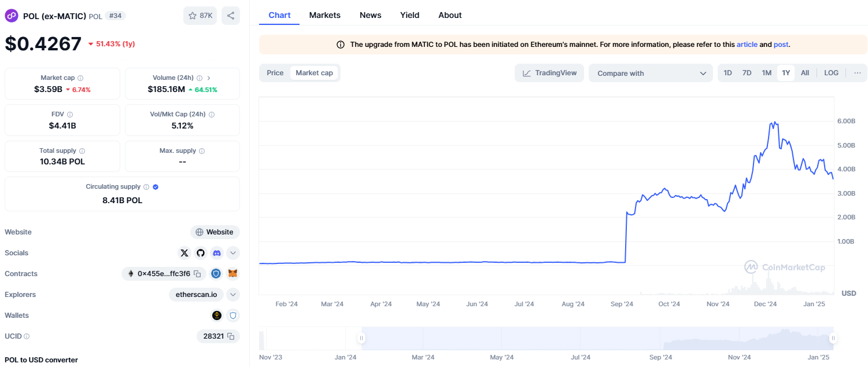Click the MetaMask fox icon
This screenshot has width=868, height=367.
(232, 274)
